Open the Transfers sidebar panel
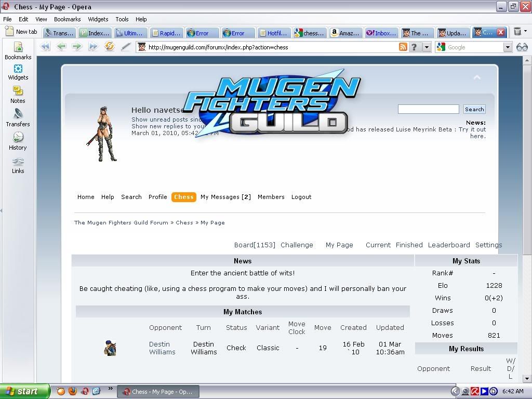Image resolution: width=532 pixels, height=399 pixels. pos(18,117)
